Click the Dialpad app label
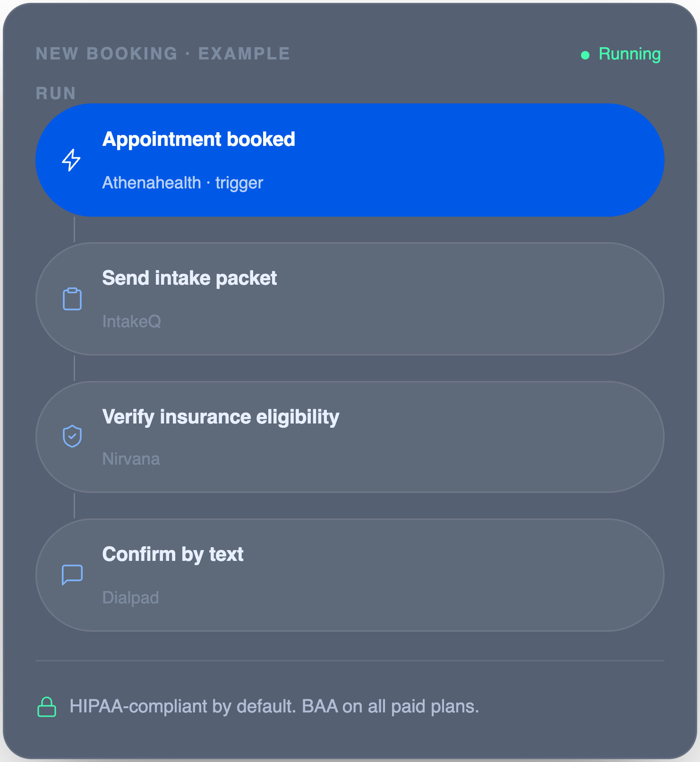 [x=130, y=598]
